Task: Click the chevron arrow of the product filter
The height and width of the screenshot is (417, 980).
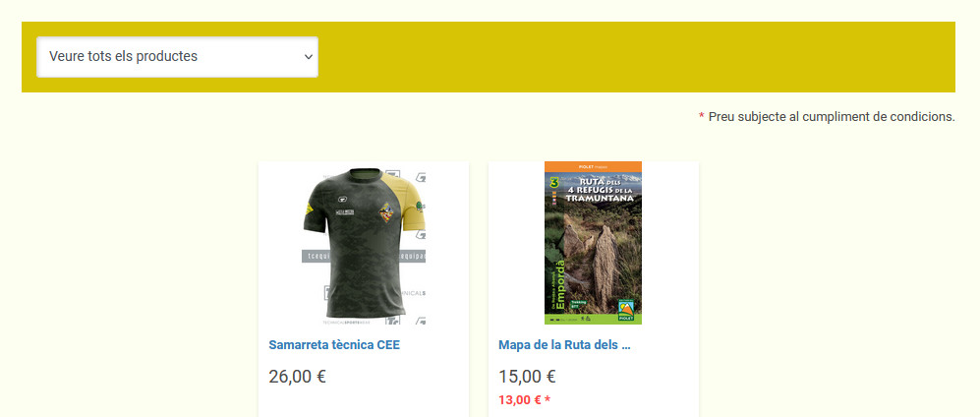Action: tap(308, 57)
